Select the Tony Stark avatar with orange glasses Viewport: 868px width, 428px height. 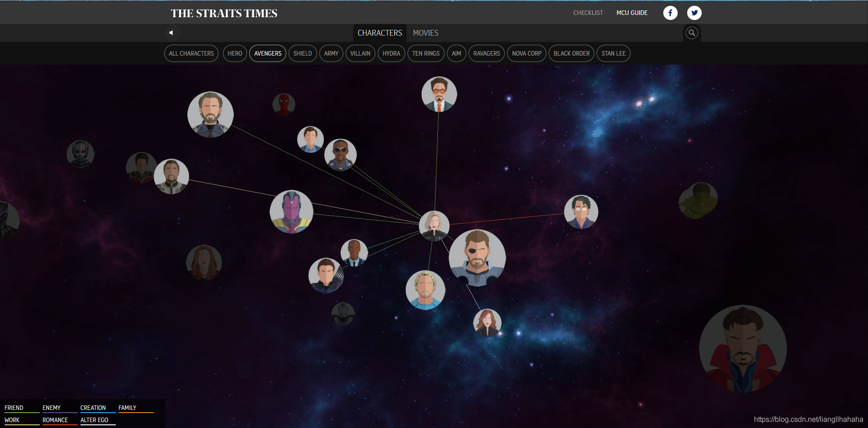point(439,94)
